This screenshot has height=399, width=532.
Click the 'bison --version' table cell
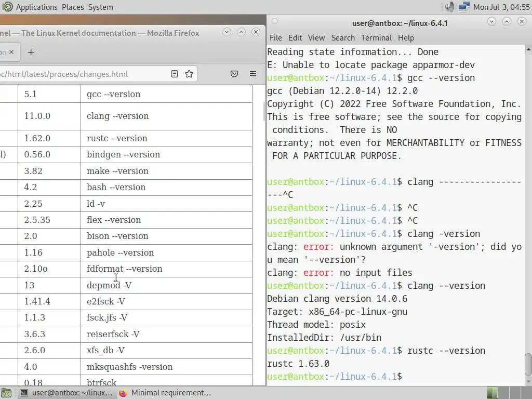(x=166, y=236)
